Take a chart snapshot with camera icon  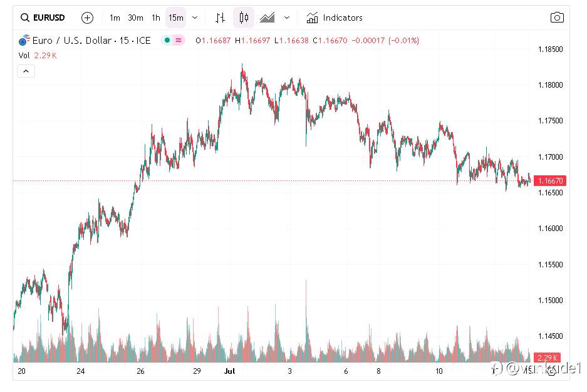coord(557,18)
